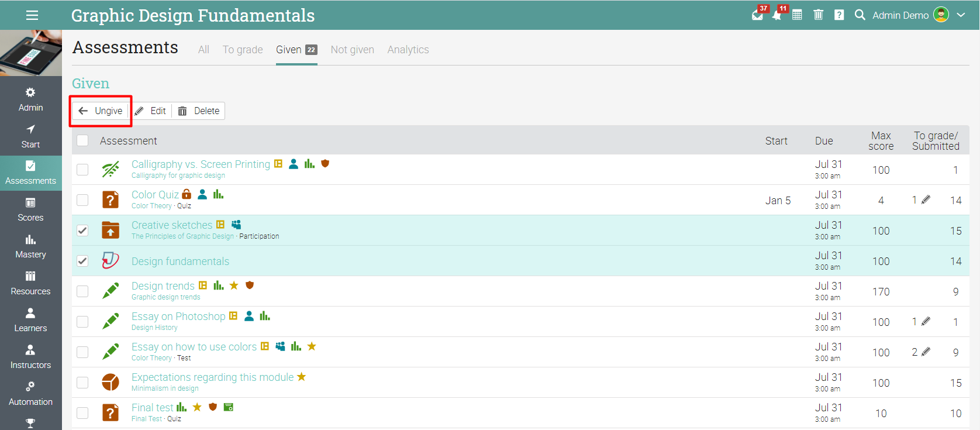Viewport: 980px width, 430px height.
Task: Click the Ungive button
Action: 101,111
